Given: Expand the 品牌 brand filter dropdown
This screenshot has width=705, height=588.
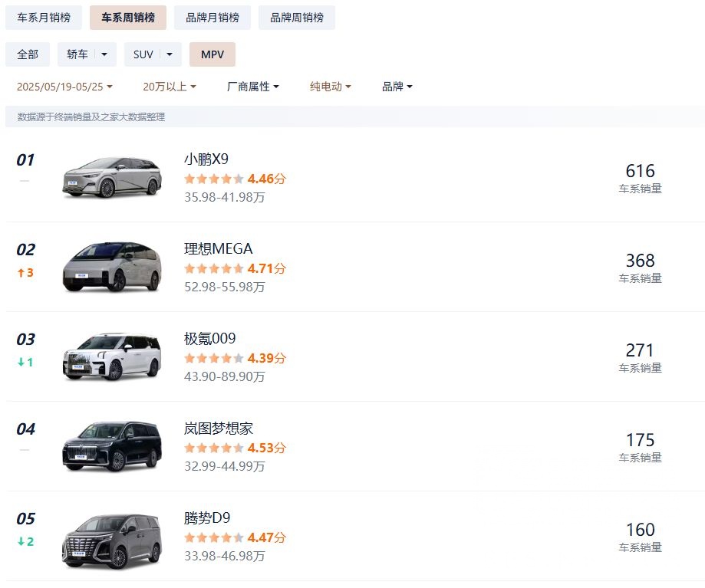Looking at the screenshot, I should pyautogui.click(x=397, y=87).
